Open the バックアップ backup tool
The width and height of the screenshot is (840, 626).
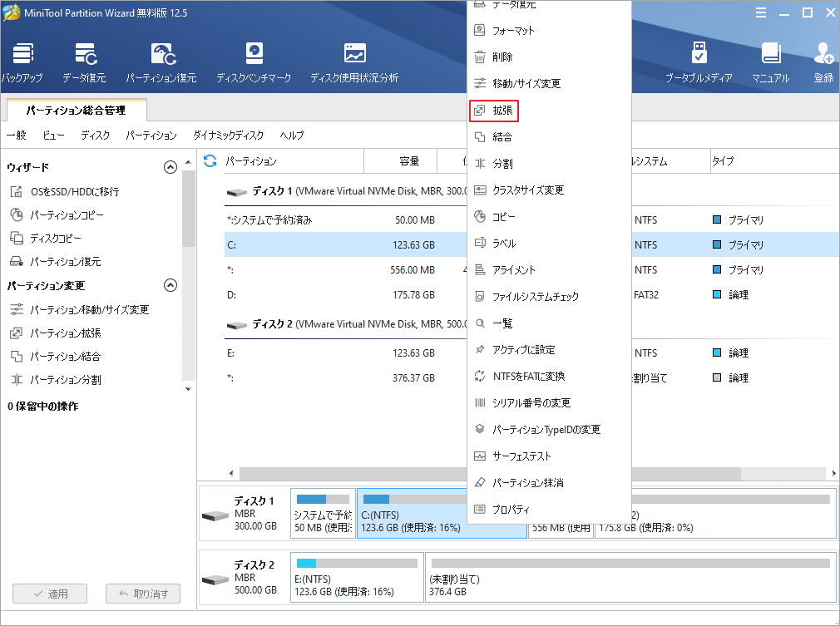click(x=22, y=62)
